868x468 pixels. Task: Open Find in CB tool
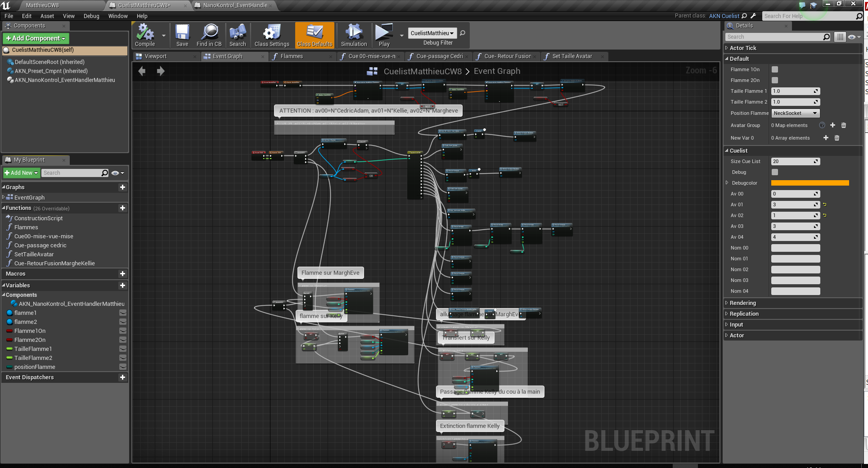click(x=209, y=35)
